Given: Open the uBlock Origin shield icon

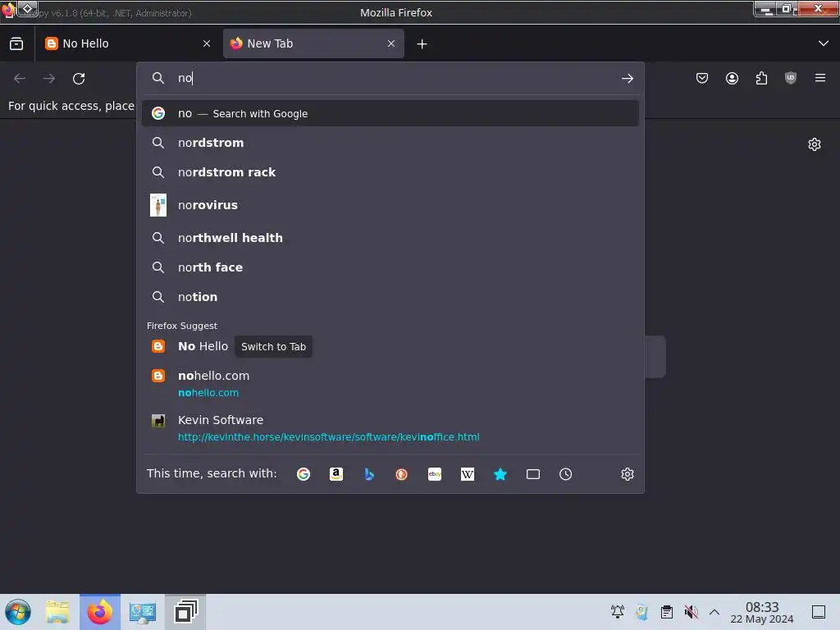Looking at the screenshot, I should click(791, 79).
